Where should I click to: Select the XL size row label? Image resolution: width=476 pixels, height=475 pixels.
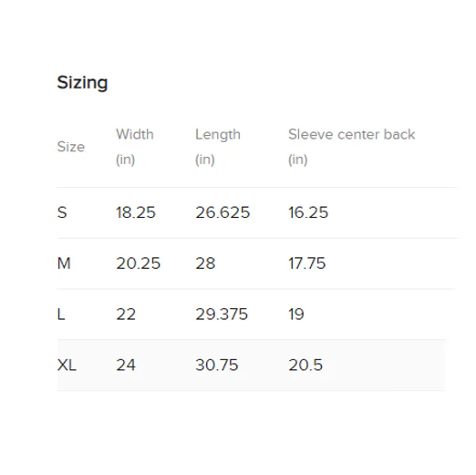[x=67, y=365]
